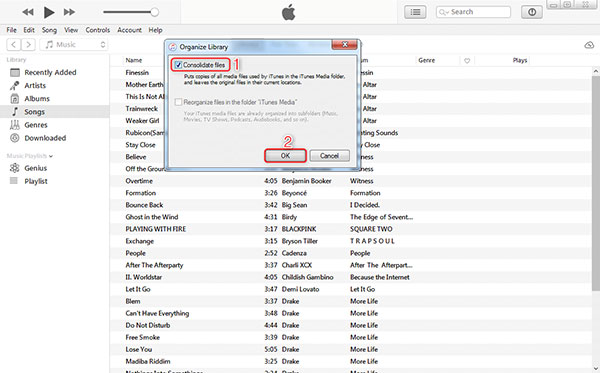Sort by the Genre column header
This screenshot has width=600, height=373.
(427, 60)
